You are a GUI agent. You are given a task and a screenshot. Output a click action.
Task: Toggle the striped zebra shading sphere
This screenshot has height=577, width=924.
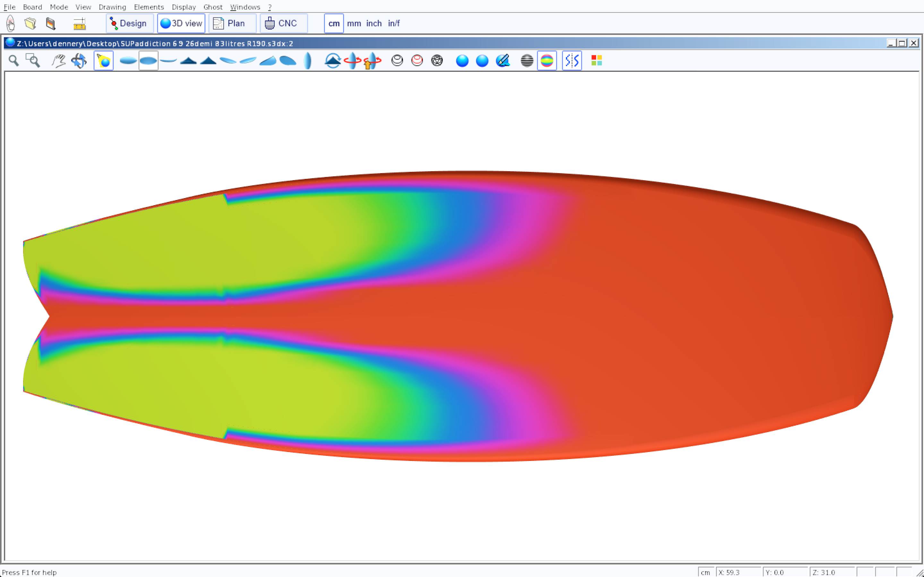click(x=527, y=61)
